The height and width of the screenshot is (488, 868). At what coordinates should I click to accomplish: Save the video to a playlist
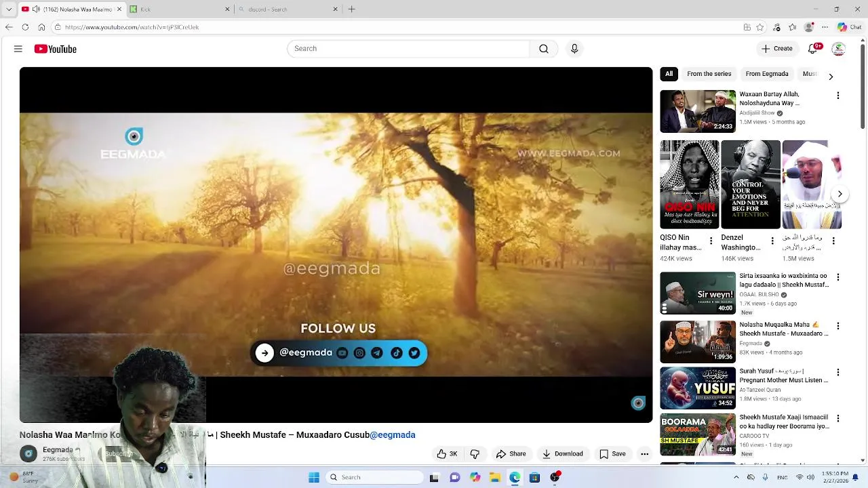click(612, 454)
